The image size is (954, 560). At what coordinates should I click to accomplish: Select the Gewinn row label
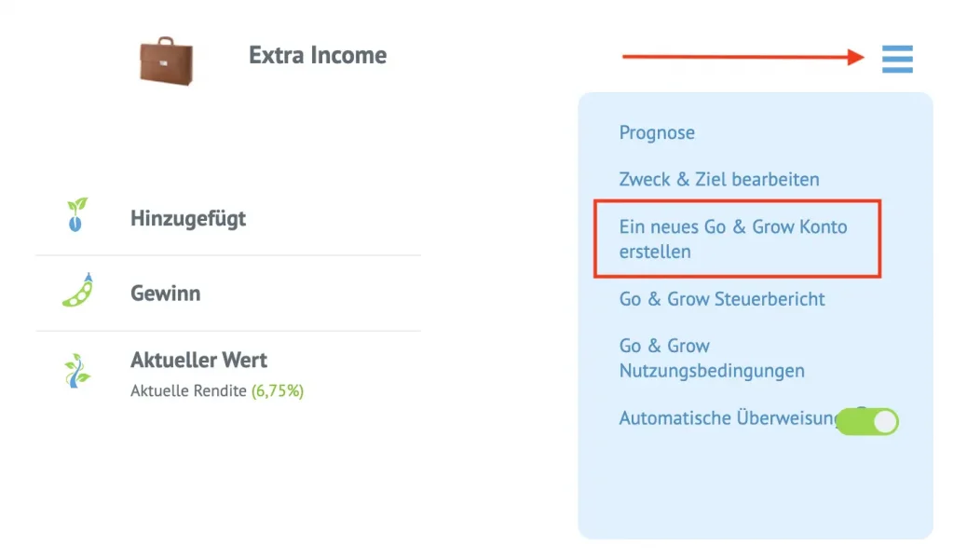click(166, 294)
